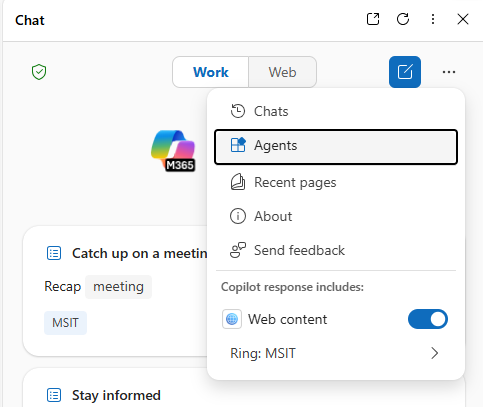Image resolution: width=483 pixels, height=407 pixels.
Task: Click the refresh chat icon
Action: (x=403, y=19)
